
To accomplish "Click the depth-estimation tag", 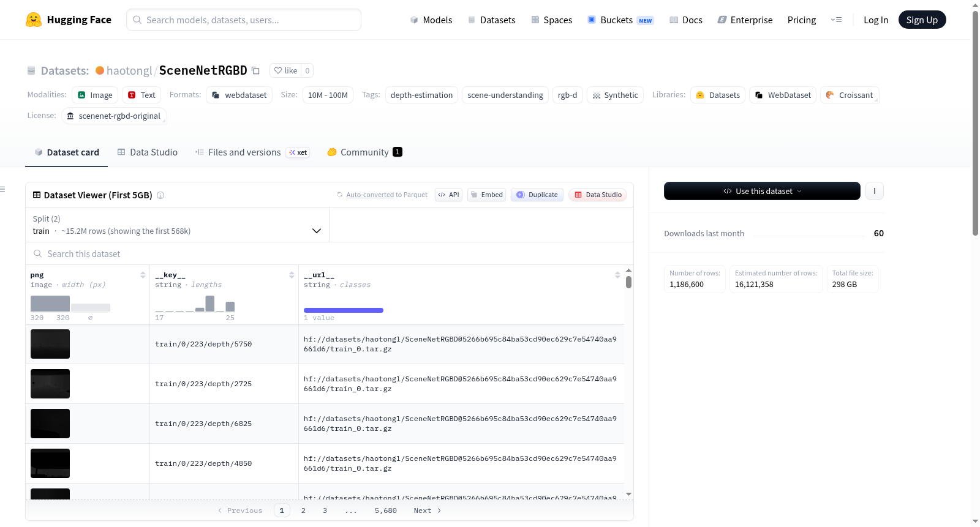I will pos(421,95).
